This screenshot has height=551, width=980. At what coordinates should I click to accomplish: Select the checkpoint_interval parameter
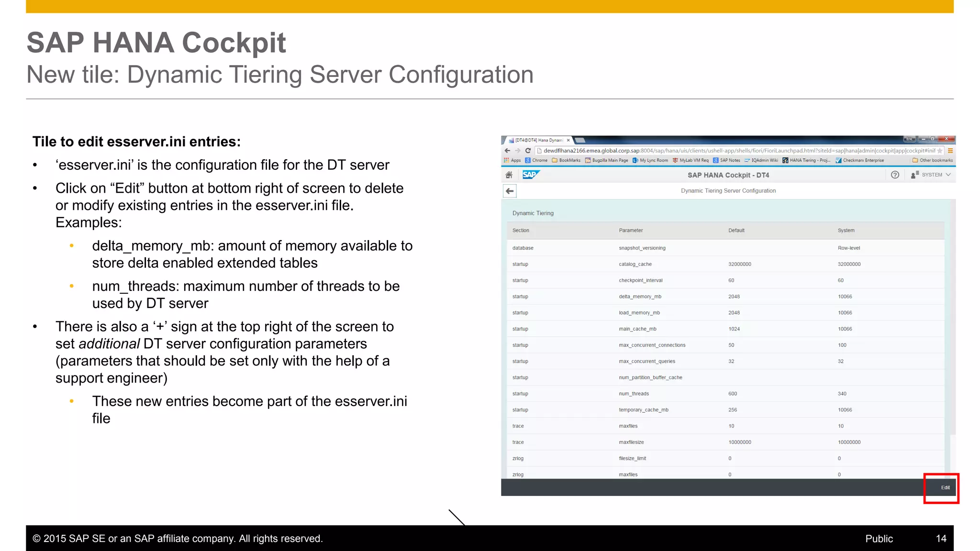point(641,280)
